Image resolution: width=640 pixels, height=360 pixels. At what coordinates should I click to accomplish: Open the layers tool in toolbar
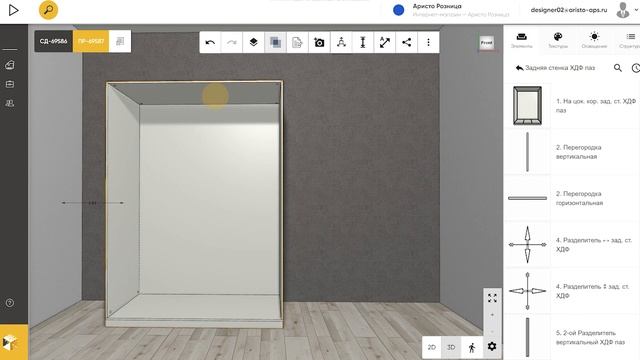pyautogui.click(x=253, y=42)
